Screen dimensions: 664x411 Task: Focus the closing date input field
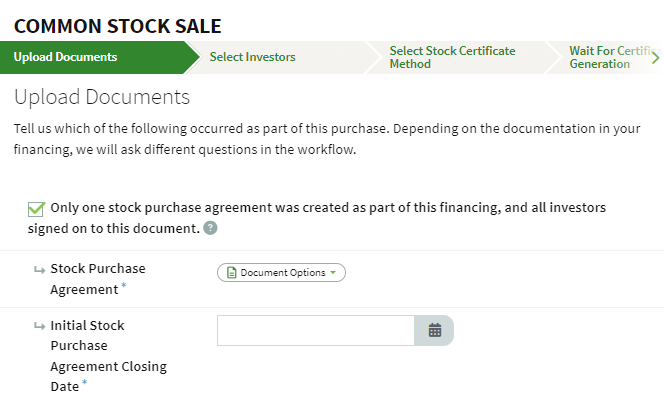[315, 330]
